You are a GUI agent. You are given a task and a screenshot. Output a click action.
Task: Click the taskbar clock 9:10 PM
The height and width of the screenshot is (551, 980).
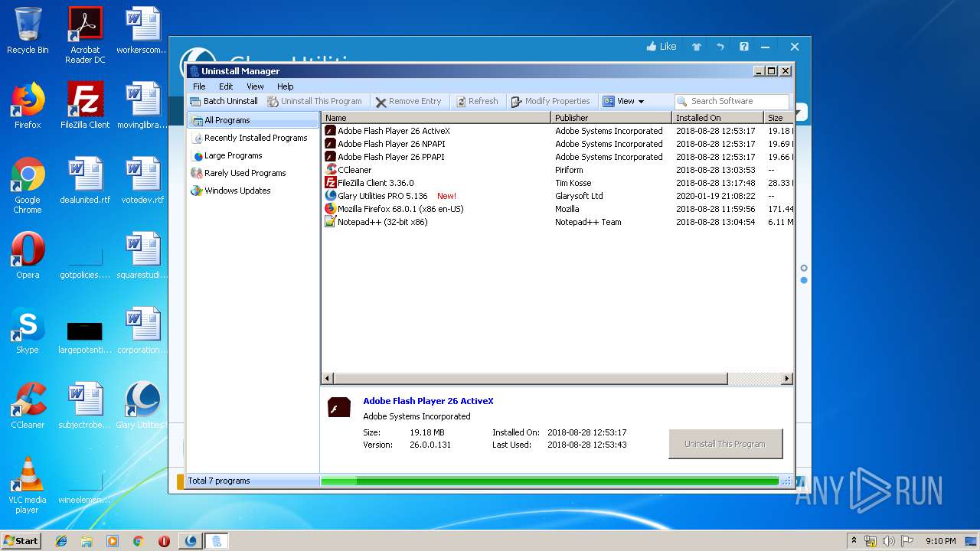940,541
